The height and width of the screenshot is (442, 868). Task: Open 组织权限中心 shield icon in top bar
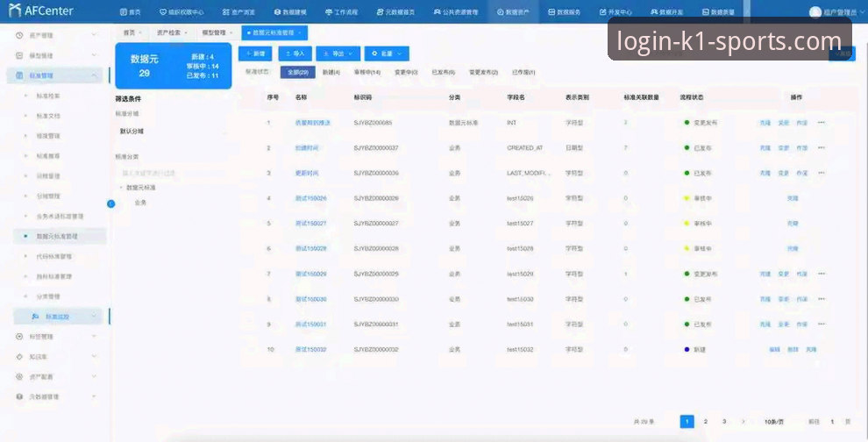pos(163,11)
